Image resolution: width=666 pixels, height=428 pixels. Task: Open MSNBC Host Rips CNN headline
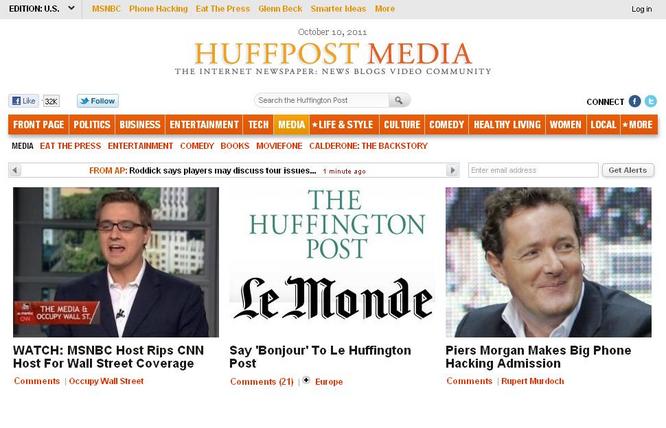pos(108,357)
